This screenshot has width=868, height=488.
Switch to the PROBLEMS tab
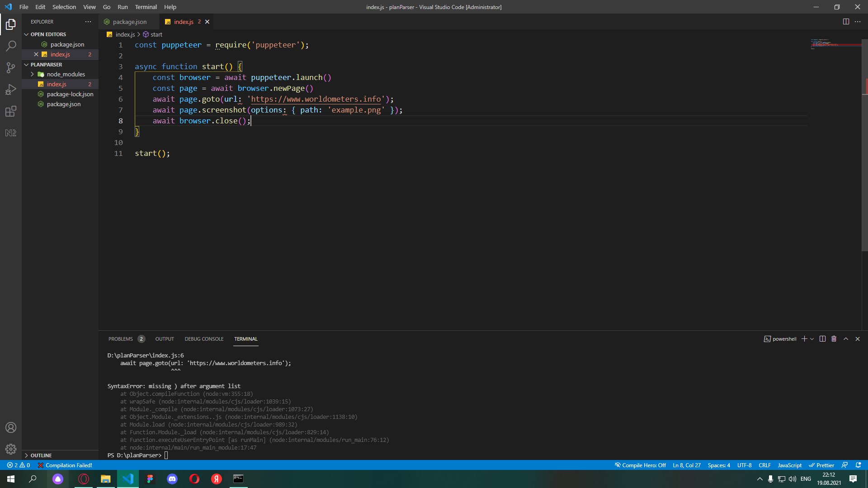pyautogui.click(x=121, y=339)
